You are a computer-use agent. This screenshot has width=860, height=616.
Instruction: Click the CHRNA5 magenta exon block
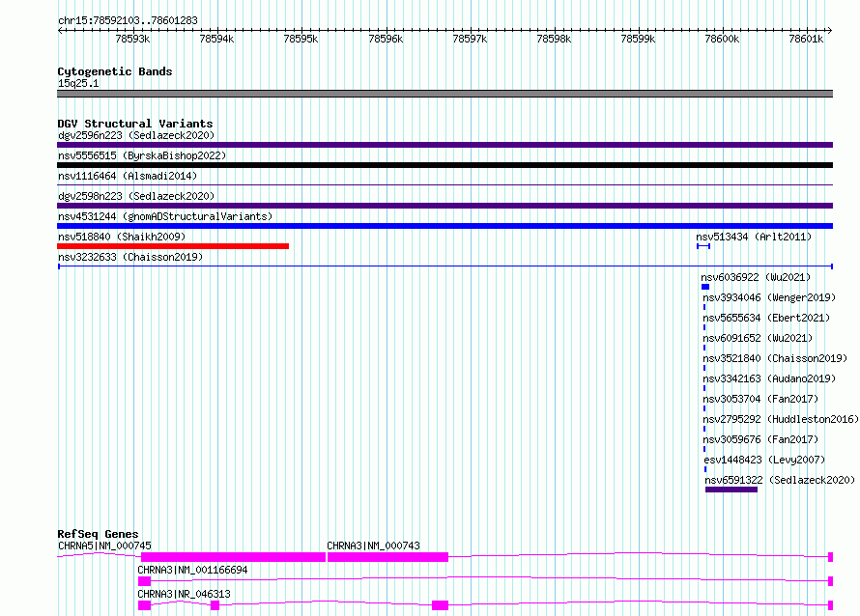coord(233,557)
